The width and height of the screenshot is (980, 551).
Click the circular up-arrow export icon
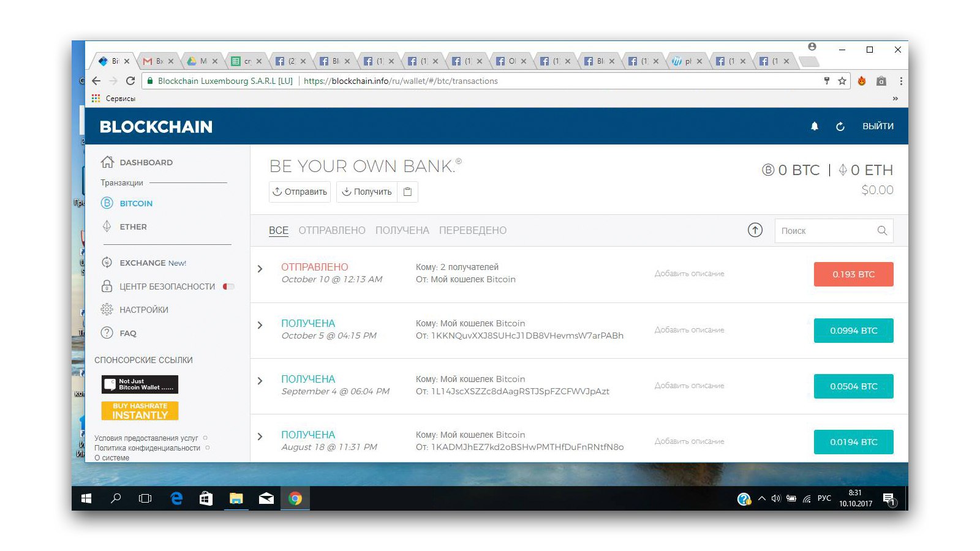click(x=755, y=230)
